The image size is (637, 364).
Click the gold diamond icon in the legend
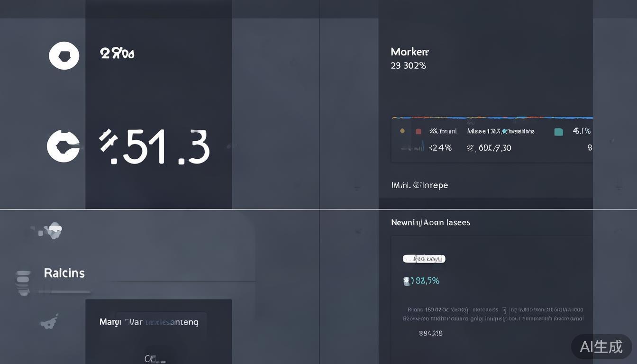[402, 131]
